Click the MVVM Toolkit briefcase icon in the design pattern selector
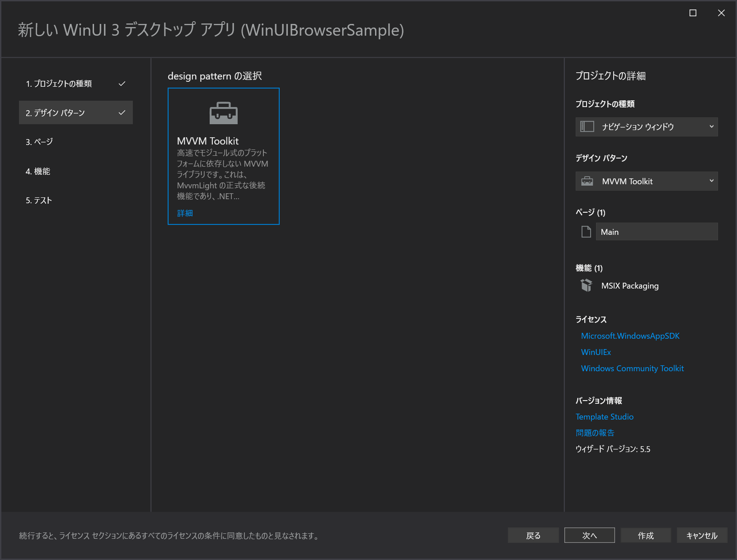This screenshot has width=737, height=560. click(x=587, y=181)
